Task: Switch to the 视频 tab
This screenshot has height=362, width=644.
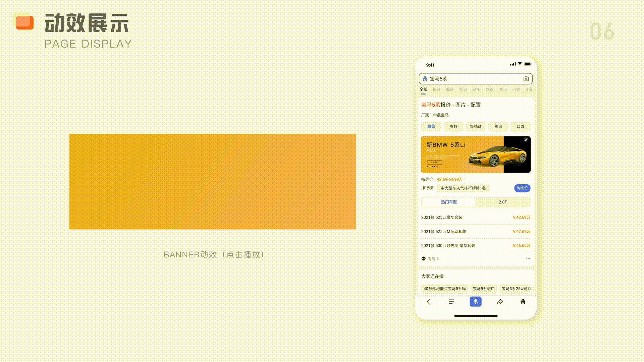Action: pos(437,89)
